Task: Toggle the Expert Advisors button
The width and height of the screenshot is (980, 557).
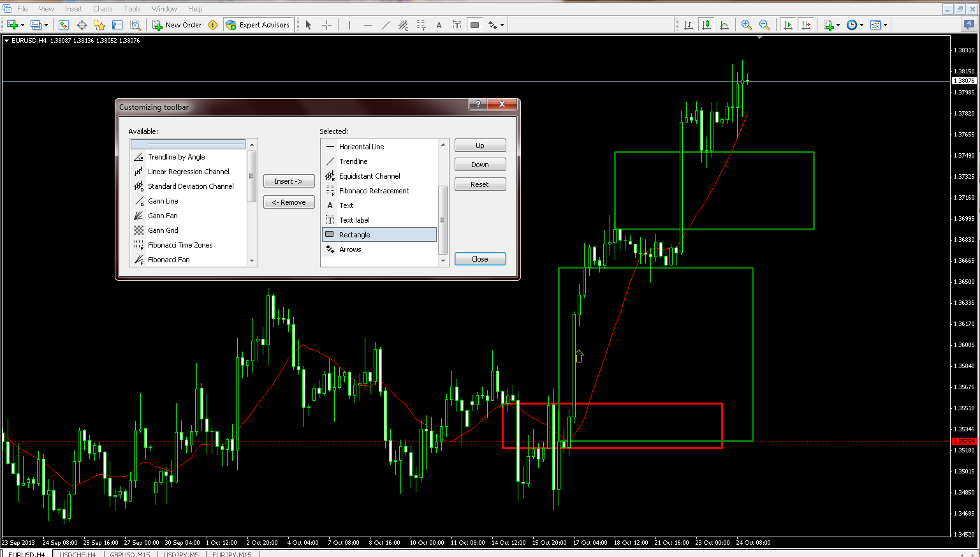Action: click(258, 25)
